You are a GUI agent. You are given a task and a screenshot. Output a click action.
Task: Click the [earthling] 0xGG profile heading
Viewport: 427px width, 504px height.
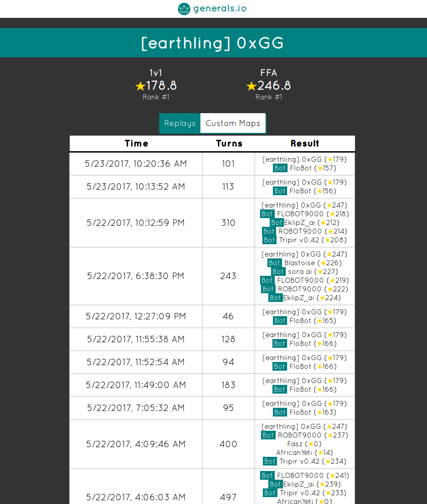pos(213,43)
